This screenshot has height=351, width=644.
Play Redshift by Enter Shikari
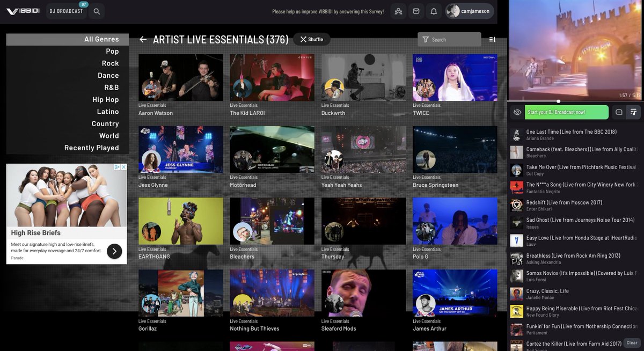point(575,206)
